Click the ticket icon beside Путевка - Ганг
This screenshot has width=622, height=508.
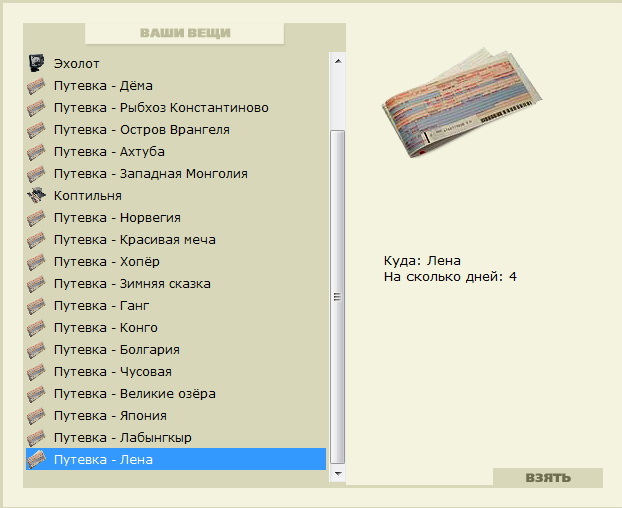click(x=36, y=306)
